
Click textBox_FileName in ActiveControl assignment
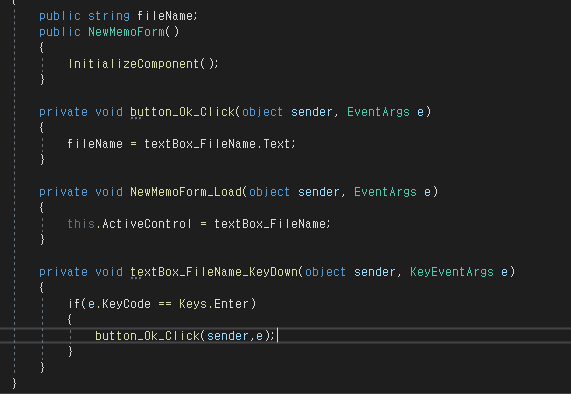click(x=270, y=224)
